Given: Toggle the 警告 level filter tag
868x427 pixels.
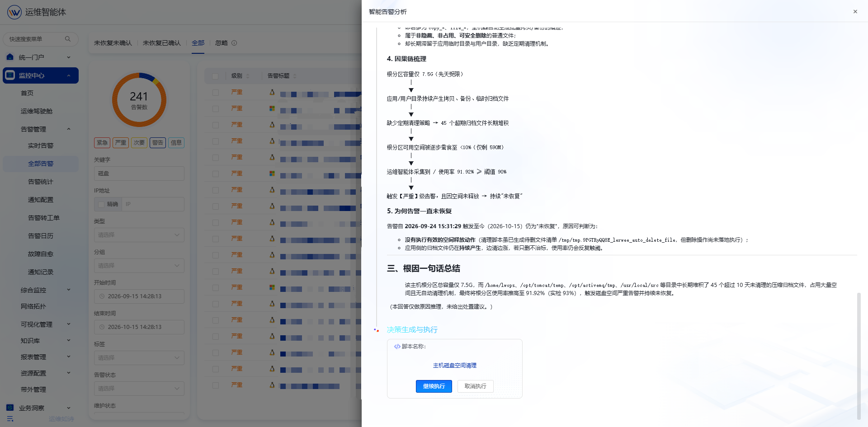Looking at the screenshot, I should (158, 143).
